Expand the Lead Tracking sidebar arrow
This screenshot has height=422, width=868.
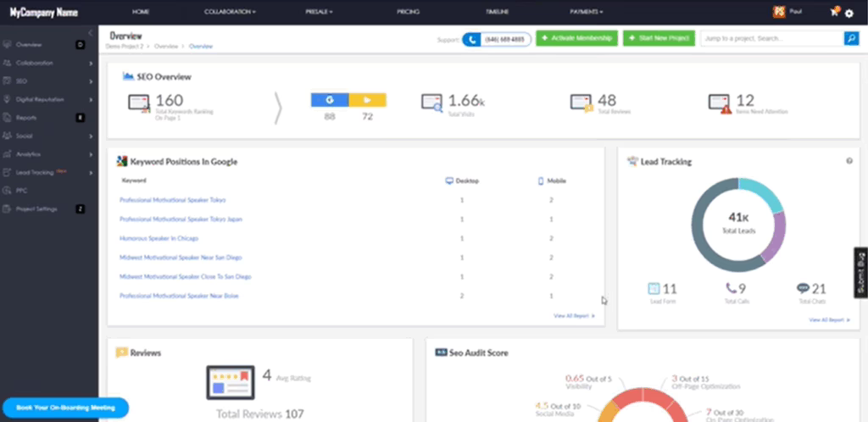coord(91,173)
